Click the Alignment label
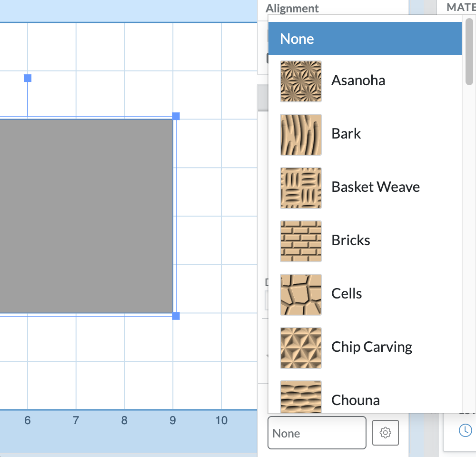 [x=292, y=9]
